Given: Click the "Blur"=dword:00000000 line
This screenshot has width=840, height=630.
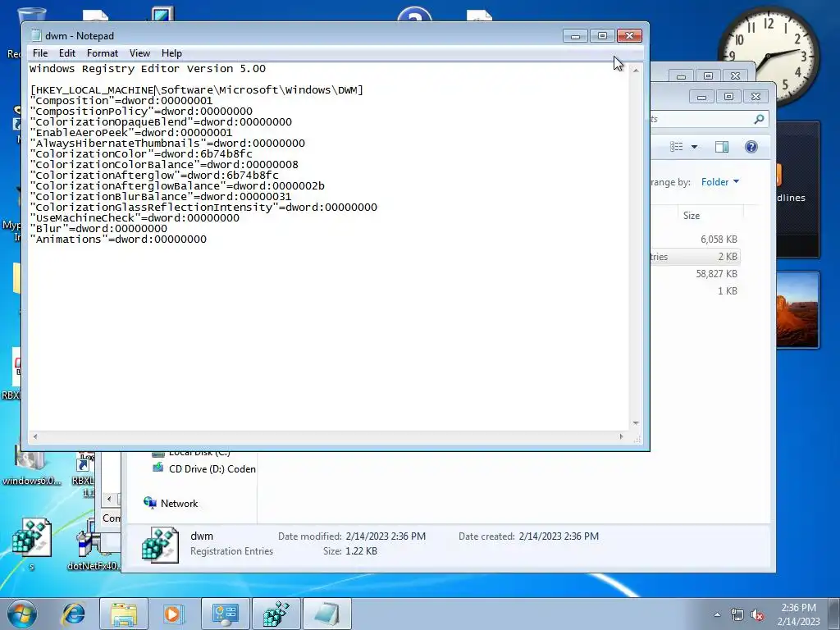Looking at the screenshot, I should coord(98,229).
